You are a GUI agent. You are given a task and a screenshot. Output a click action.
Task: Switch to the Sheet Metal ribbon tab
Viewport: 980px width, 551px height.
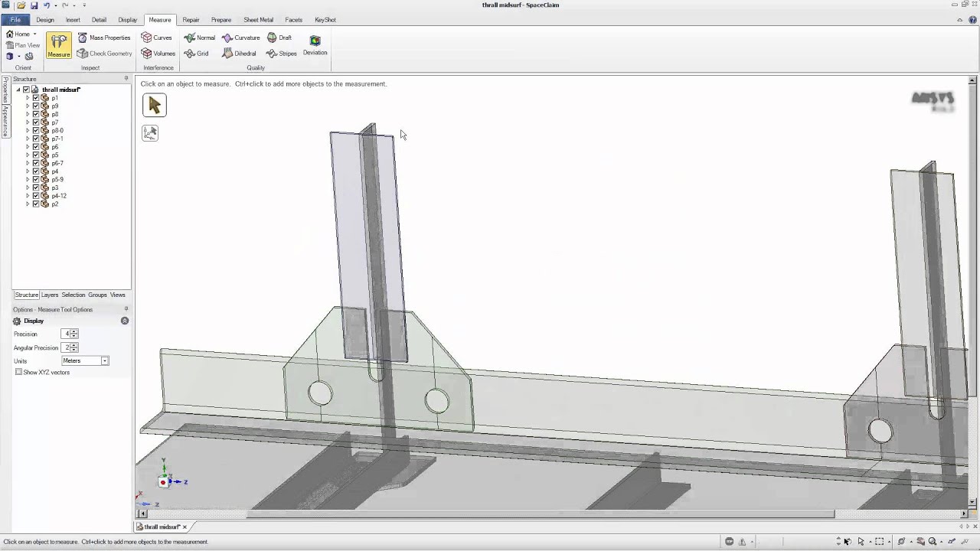pyautogui.click(x=258, y=20)
